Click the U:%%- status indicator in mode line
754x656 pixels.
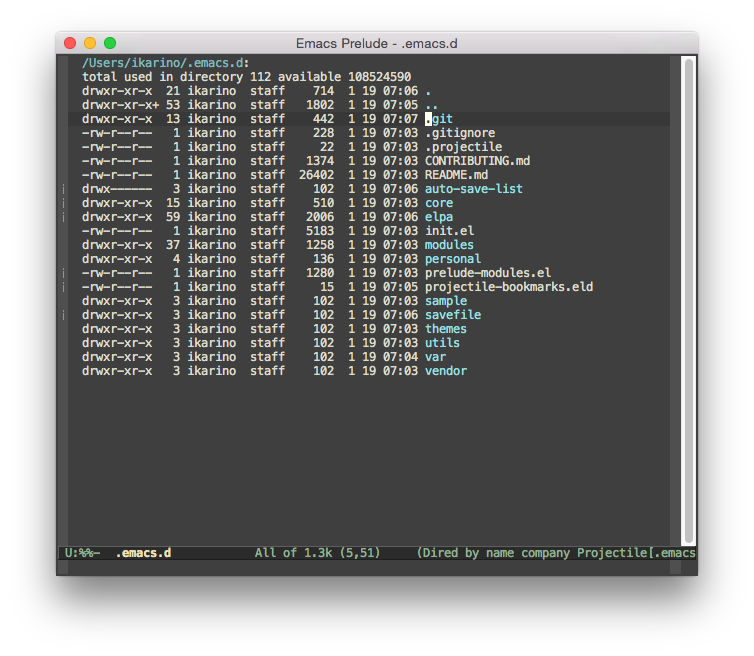[82, 553]
